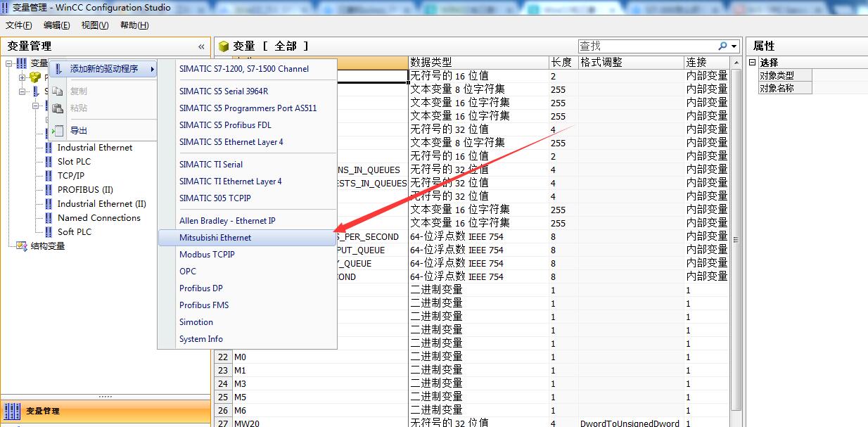The width and height of the screenshot is (868, 427).
Task: Click the 变量管理 navigation bar icon
Action: 13,411
